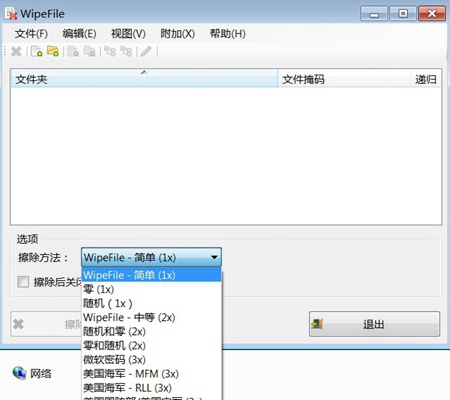The image size is (450, 400).
Task: Collapse the 擦除方法 combo box arrow
Action: pyautogui.click(x=214, y=257)
